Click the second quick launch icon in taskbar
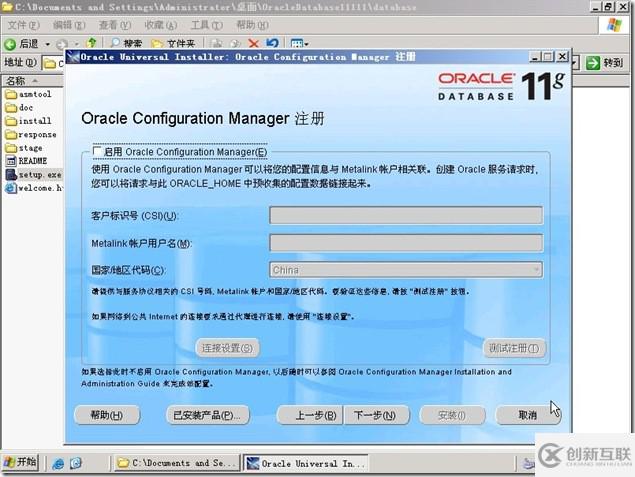This screenshot has width=635, height=477. [76, 463]
